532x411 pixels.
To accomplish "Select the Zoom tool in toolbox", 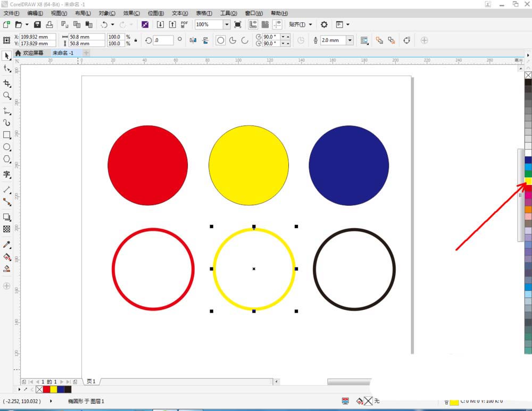I will tap(7, 96).
